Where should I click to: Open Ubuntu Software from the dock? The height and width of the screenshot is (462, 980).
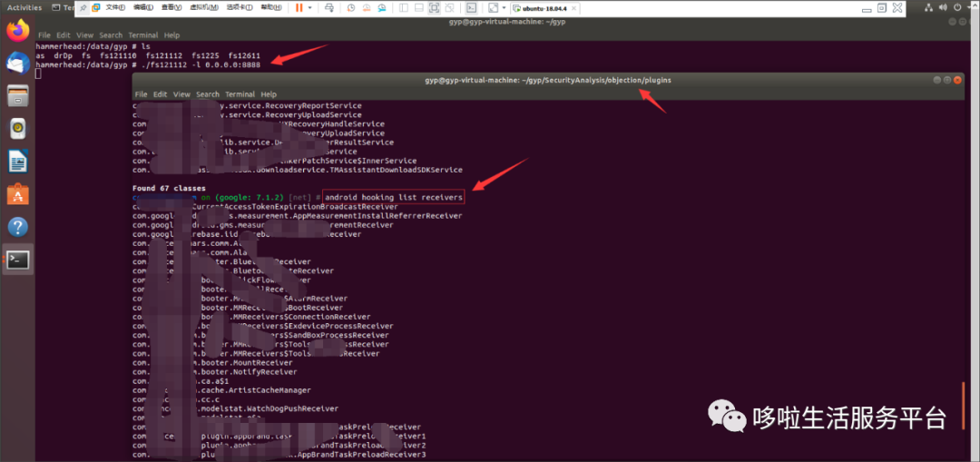click(18, 194)
